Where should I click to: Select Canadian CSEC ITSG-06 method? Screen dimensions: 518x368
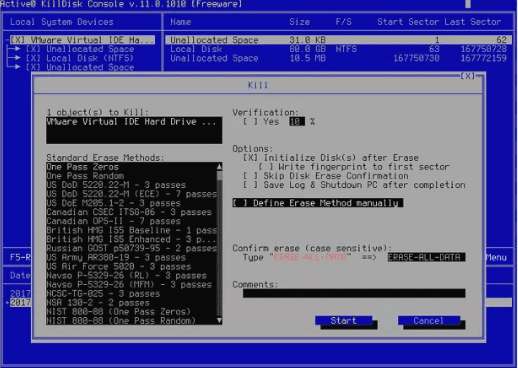click(131, 212)
